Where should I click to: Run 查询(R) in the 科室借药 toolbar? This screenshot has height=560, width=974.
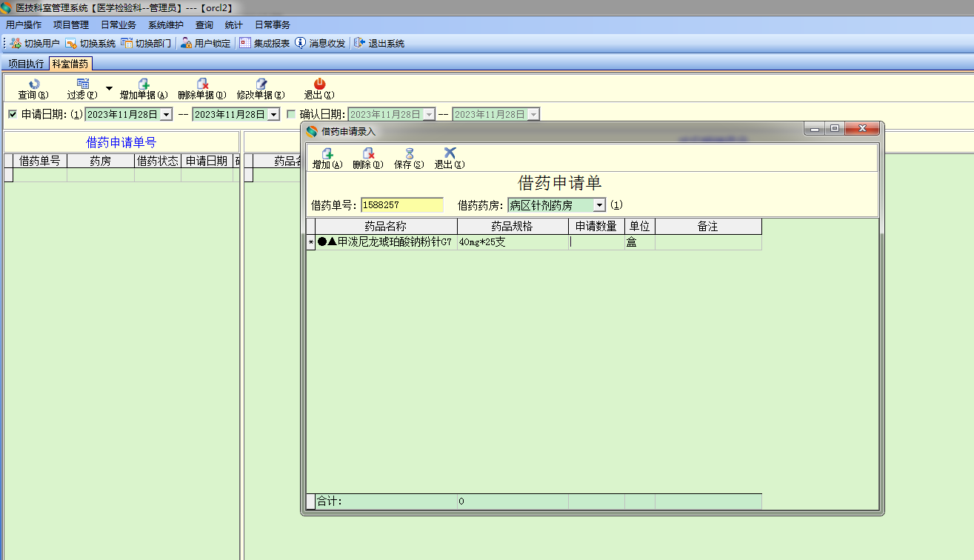tap(33, 89)
